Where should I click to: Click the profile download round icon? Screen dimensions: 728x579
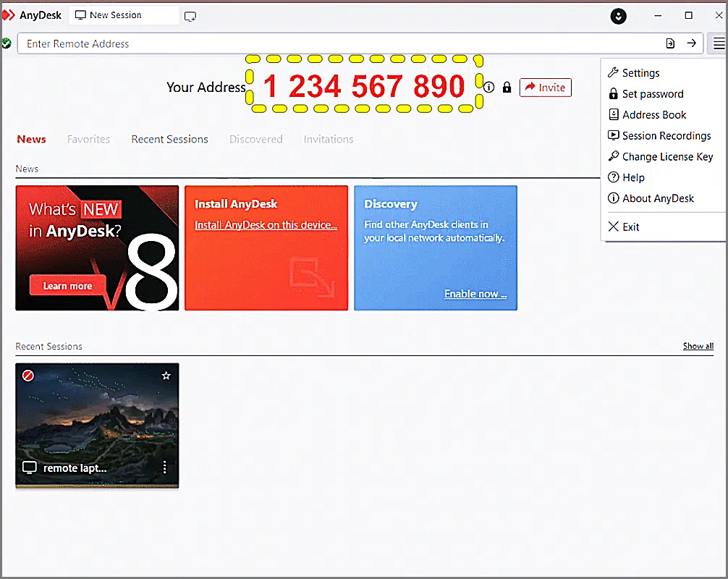[618, 16]
